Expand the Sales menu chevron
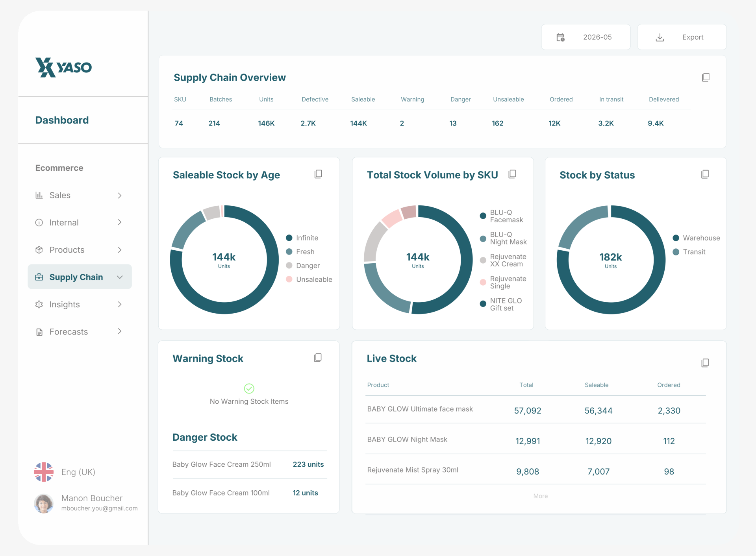The image size is (756, 556). [x=120, y=195]
